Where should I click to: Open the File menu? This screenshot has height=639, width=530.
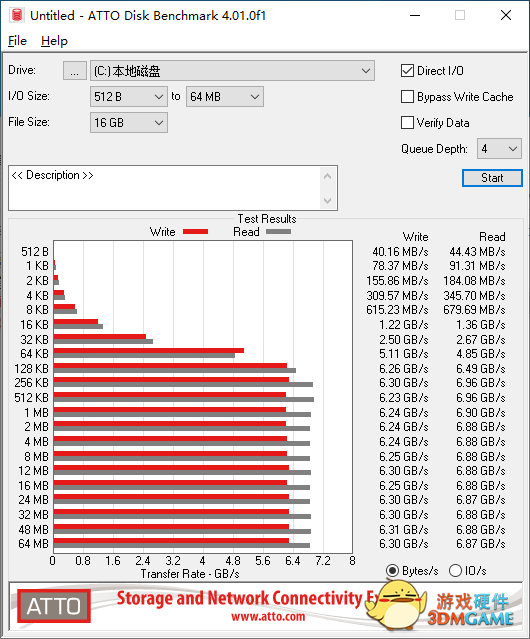18,41
